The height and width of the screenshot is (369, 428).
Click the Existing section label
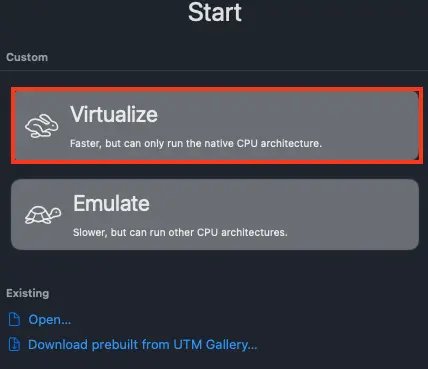coord(28,293)
